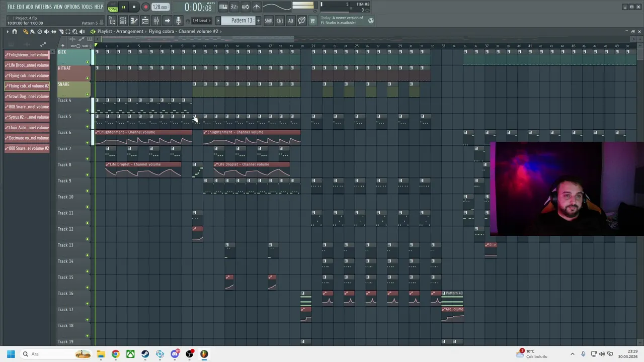This screenshot has height=362, width=644.
Task: Show automation clips icon in picker panel
Action: [x=43, y=45]
